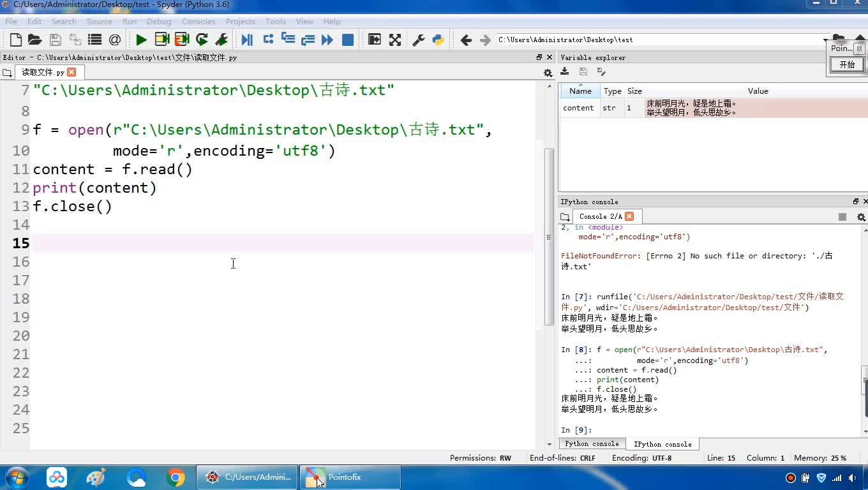Run the file with the green play button

point(141,40)
